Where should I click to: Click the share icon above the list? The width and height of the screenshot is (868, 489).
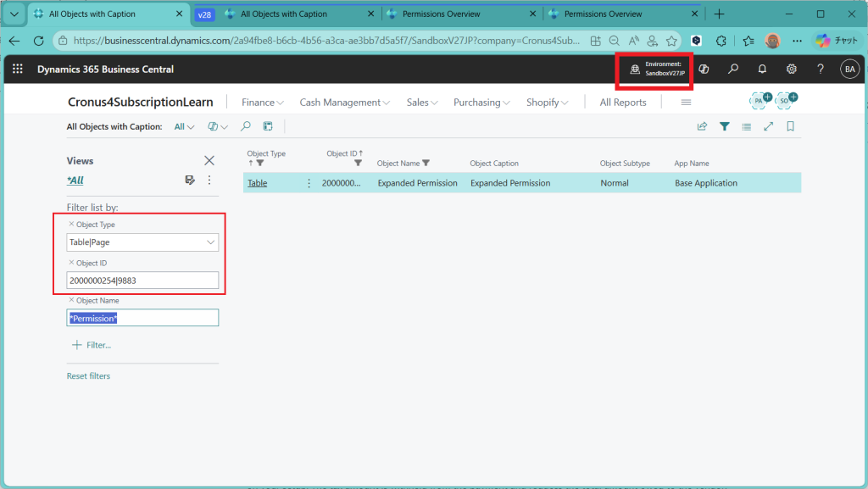[702, 127]
